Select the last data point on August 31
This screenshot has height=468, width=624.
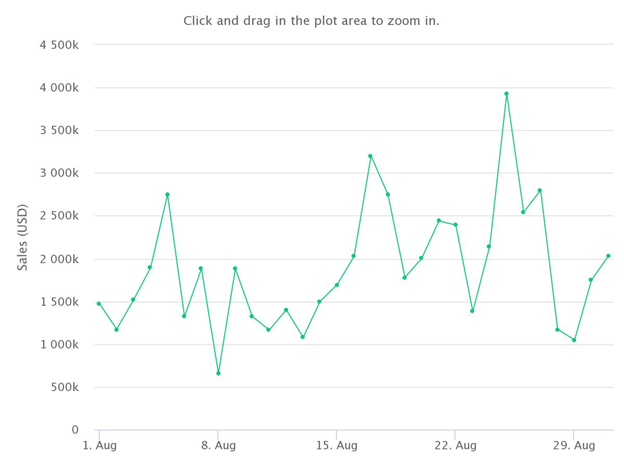pos(608,256)
